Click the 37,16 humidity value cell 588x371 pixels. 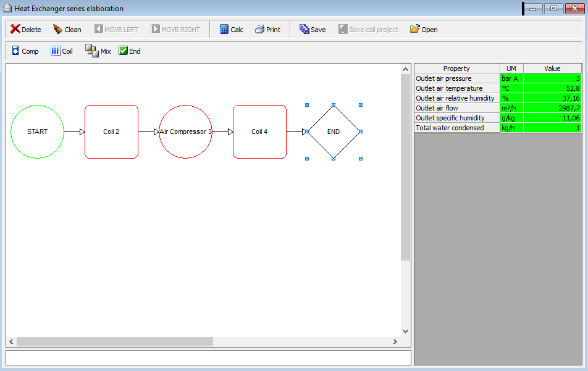click(x=552, y=98)
